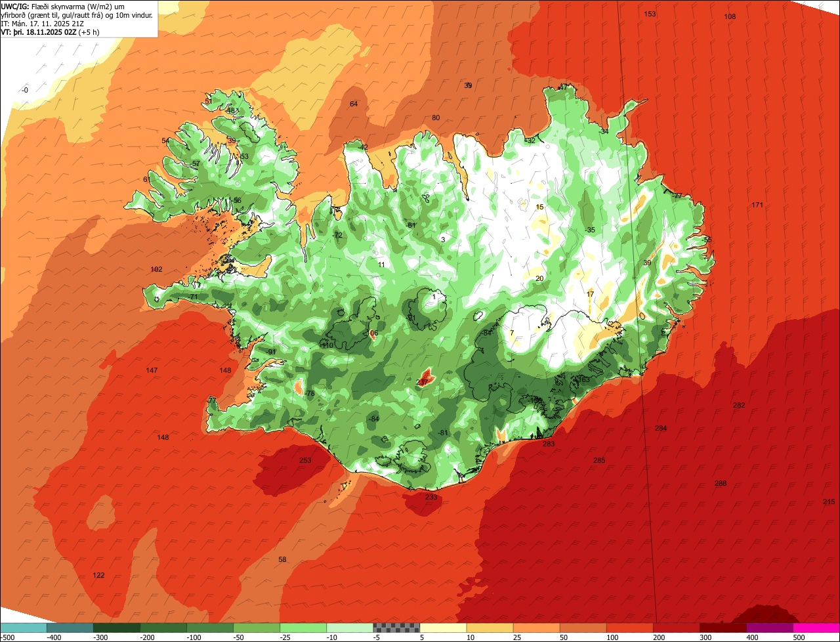This screenshot has height=642, width=840.
Task: Click the '-78' value on the map
Action: (x=310, y=394)
